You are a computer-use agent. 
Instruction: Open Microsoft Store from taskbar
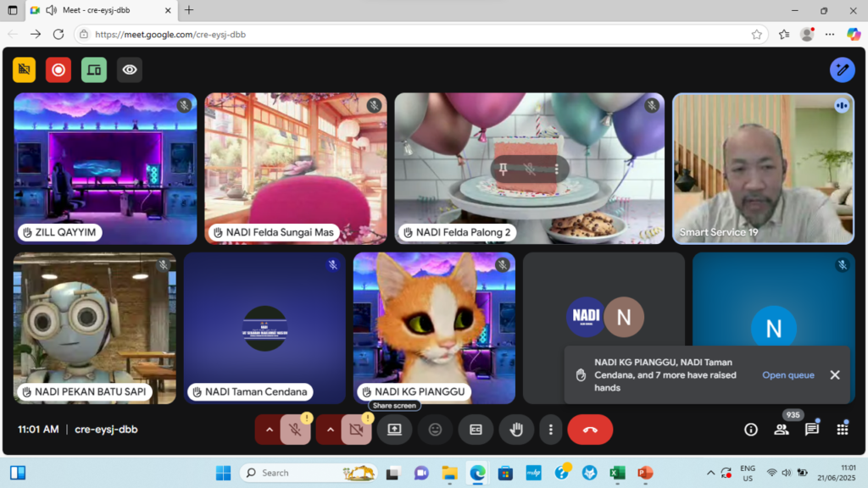(x=505, y=473)
